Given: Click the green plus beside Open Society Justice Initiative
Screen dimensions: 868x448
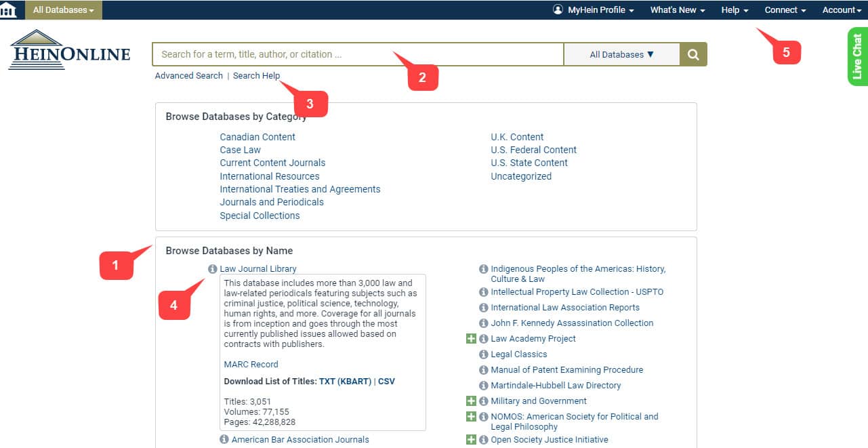Looking at the screenshot, I should (x=471, y=439).
